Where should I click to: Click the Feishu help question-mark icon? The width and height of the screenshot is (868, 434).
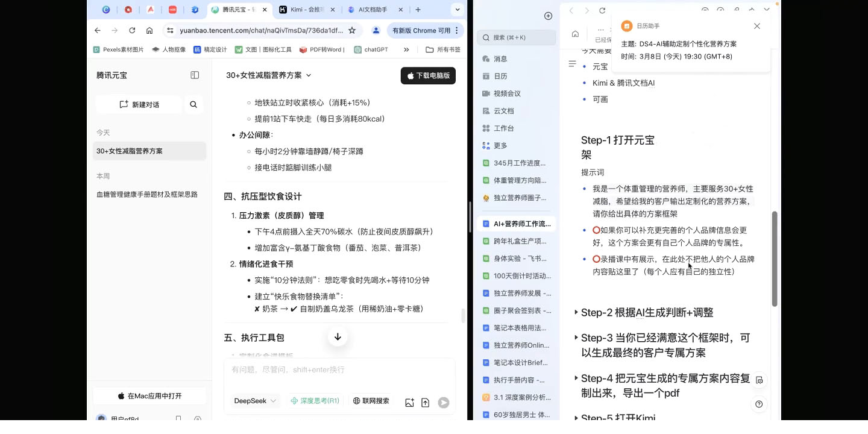tap(759, 404)
